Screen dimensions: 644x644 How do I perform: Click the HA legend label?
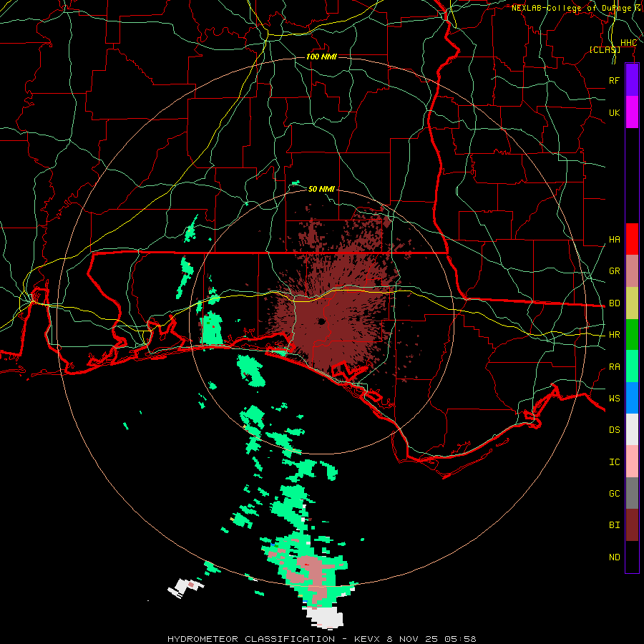(x=614, y=240)
